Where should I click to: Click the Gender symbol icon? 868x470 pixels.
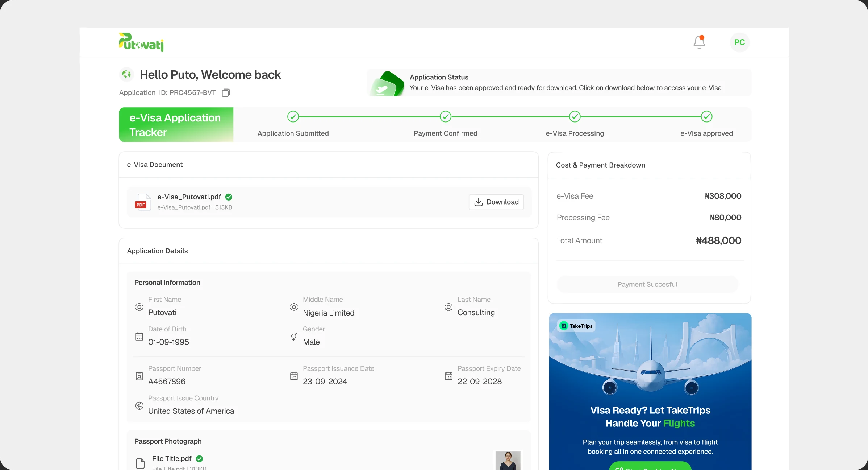pos(294,337)
